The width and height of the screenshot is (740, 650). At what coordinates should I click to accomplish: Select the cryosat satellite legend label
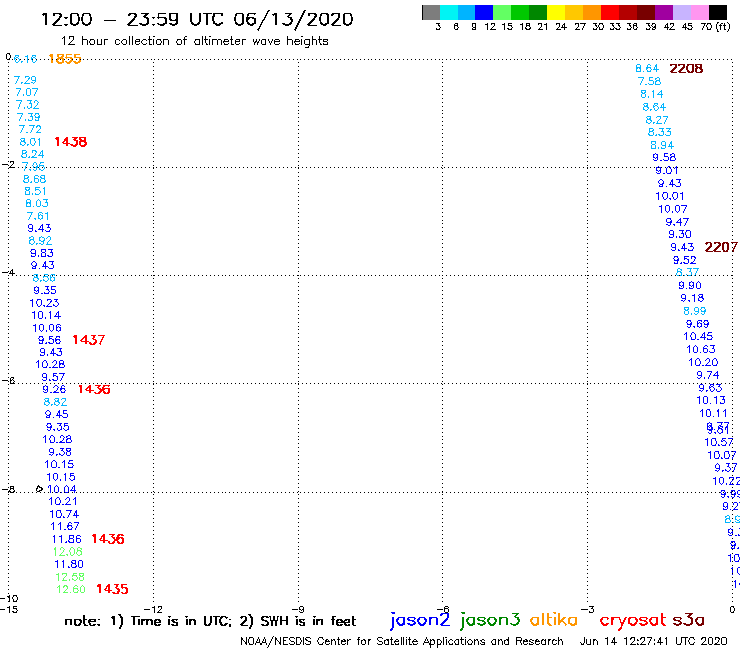tap(632, 620)
